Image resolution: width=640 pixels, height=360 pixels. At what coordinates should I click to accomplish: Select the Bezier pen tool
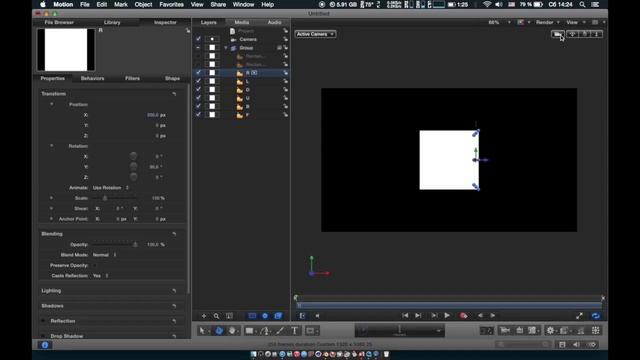(x=264, y=331)
